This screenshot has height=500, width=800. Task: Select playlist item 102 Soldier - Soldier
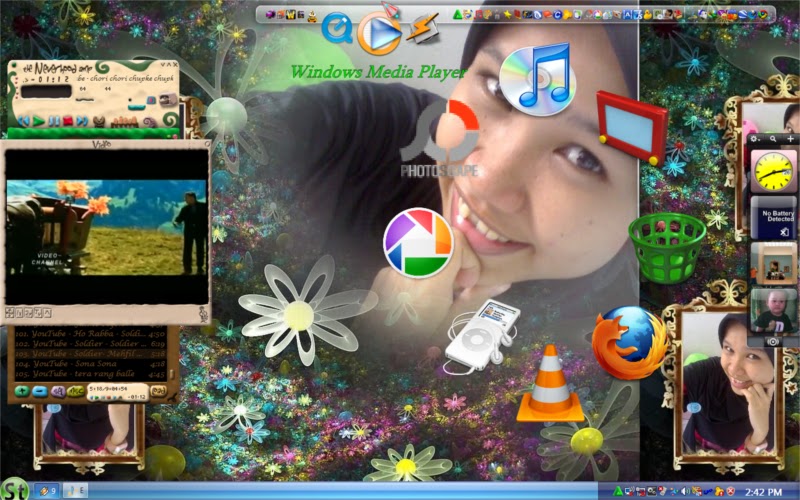point(90,344)
